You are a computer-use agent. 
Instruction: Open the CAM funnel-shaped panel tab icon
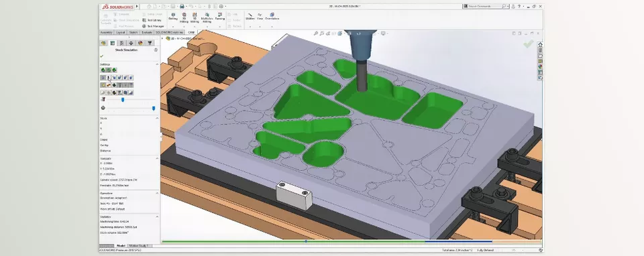tap(150, 43)
